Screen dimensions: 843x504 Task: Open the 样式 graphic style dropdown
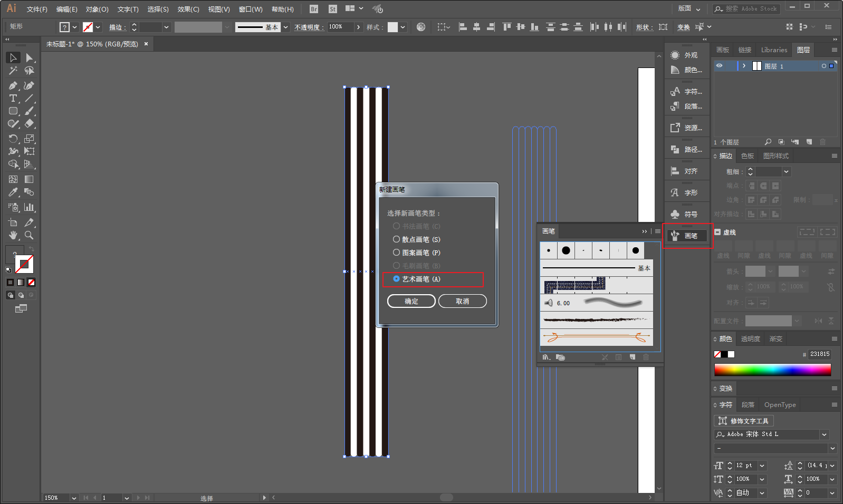point(403,27)
